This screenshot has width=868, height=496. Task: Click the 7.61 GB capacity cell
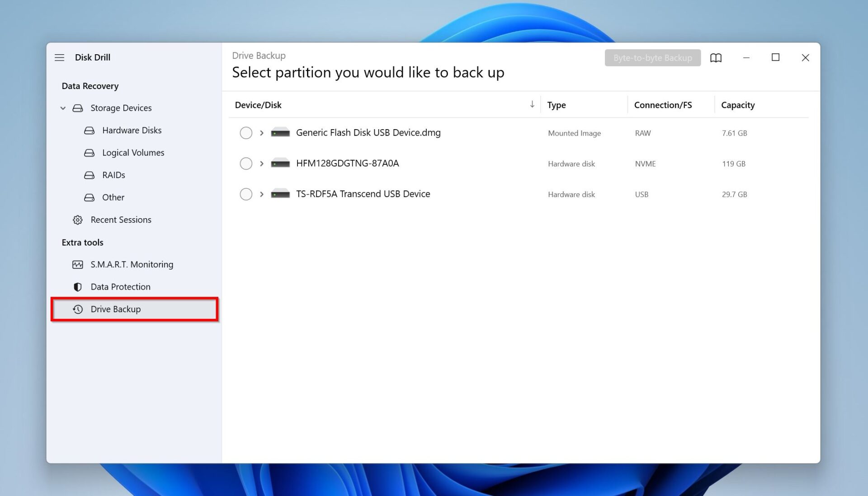[734, 133]
